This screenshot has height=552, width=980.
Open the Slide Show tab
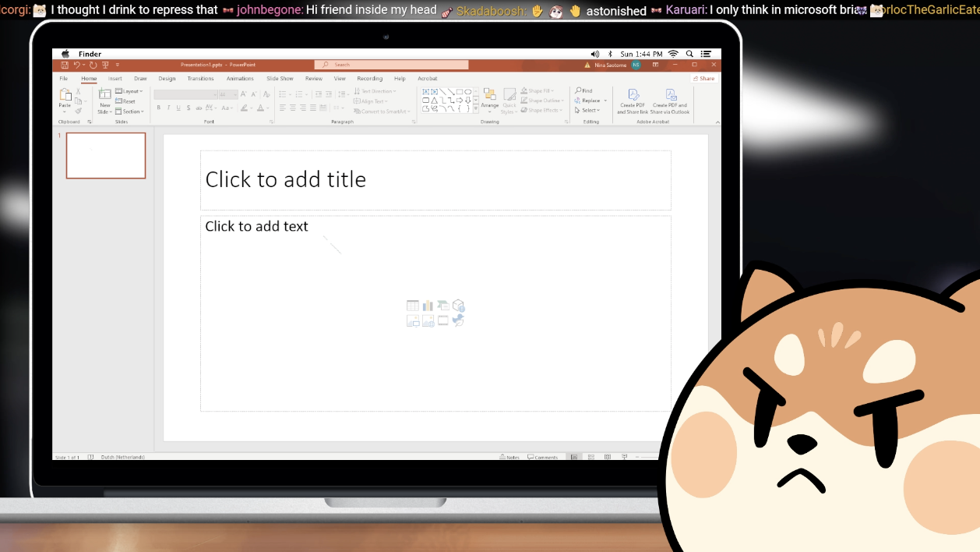click(280, 79)
